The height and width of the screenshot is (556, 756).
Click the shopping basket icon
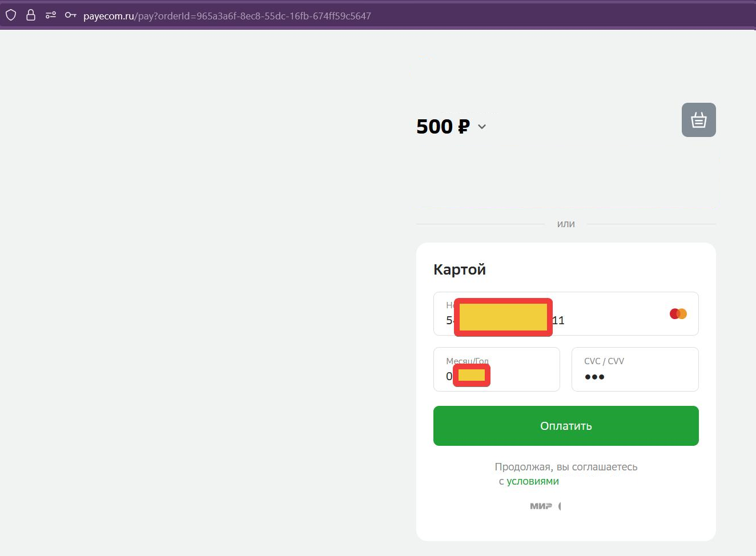click(698, 120)
